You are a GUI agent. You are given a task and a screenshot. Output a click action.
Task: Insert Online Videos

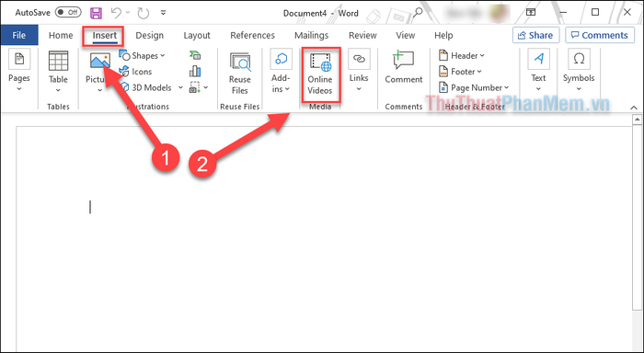click(x=320, y=74)
